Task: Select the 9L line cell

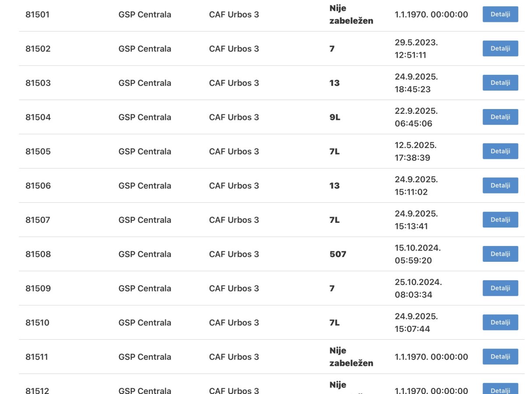Action: point(335,117)
